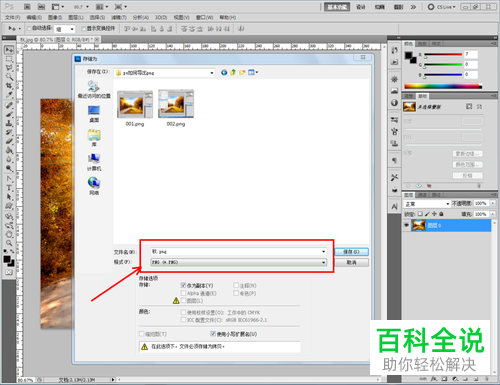Open the layer opacity dropdown arrow
Screen dimensions: 500x385
[x=493, y=203]
